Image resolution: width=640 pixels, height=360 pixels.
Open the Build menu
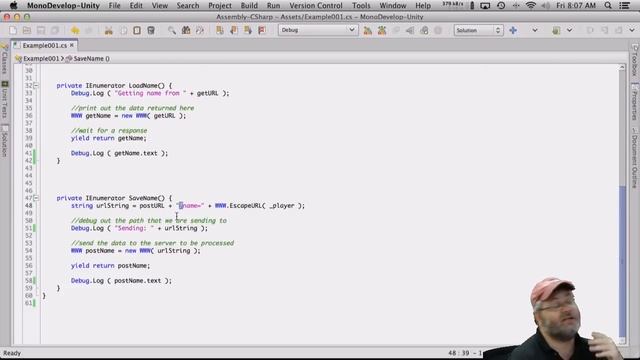click(x=249, y=6)
